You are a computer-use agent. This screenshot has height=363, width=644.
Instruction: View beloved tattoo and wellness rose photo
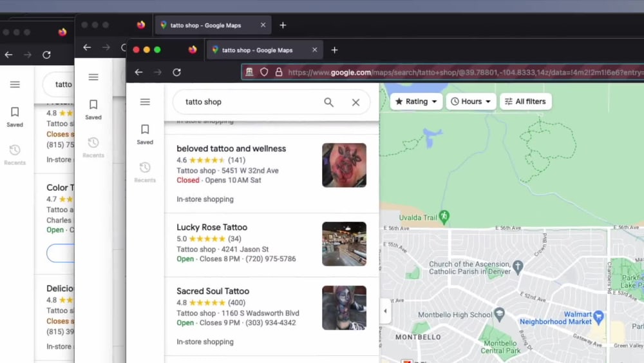[344, 165]
